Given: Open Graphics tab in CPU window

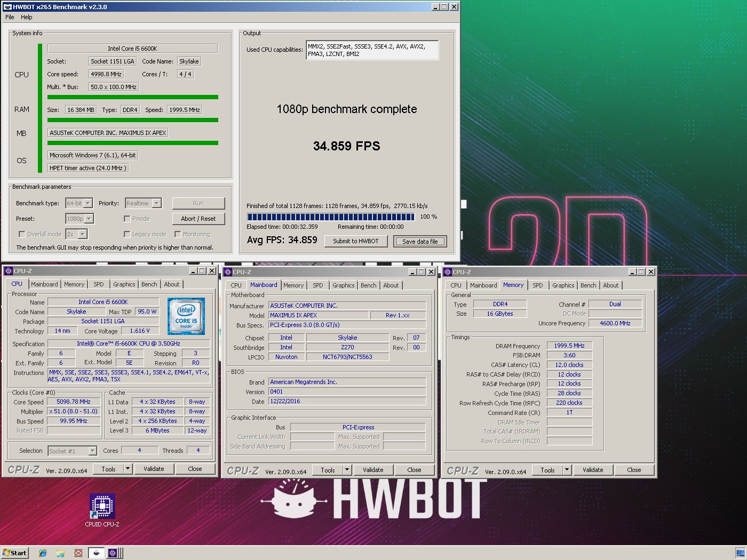Looking at the screenshot, I should 124,284.
